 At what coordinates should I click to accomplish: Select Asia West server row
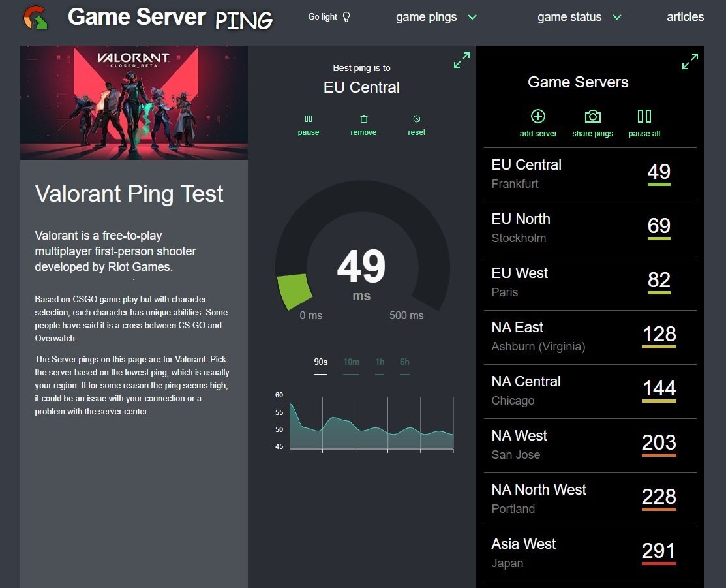(590, 554)
